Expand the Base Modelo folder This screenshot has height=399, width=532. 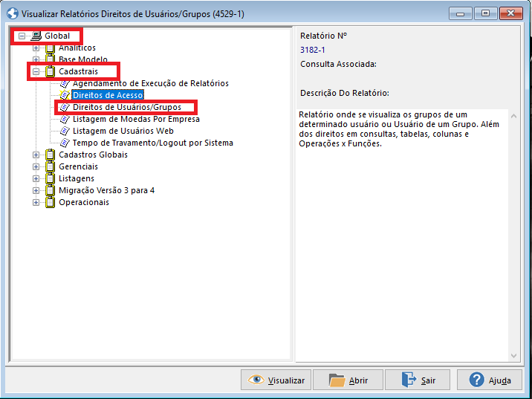click(x=36, y=60)
